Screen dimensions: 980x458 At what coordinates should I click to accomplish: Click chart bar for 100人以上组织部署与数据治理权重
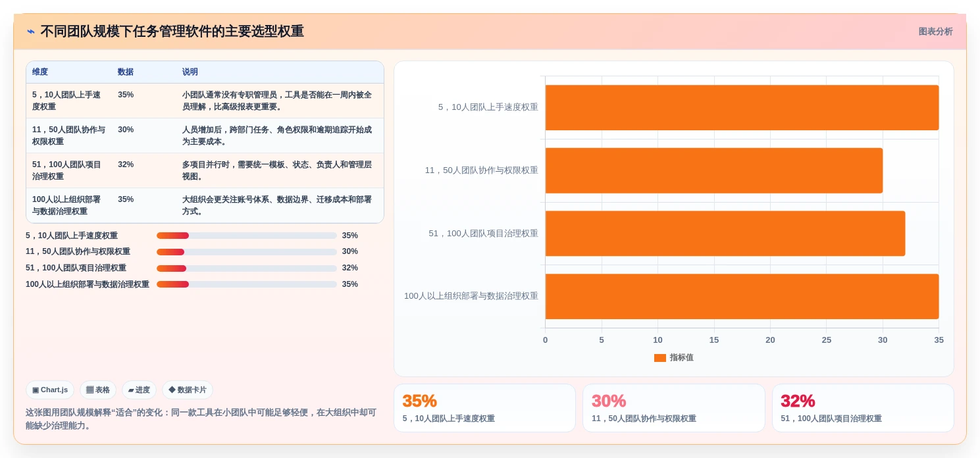[742, 296]
